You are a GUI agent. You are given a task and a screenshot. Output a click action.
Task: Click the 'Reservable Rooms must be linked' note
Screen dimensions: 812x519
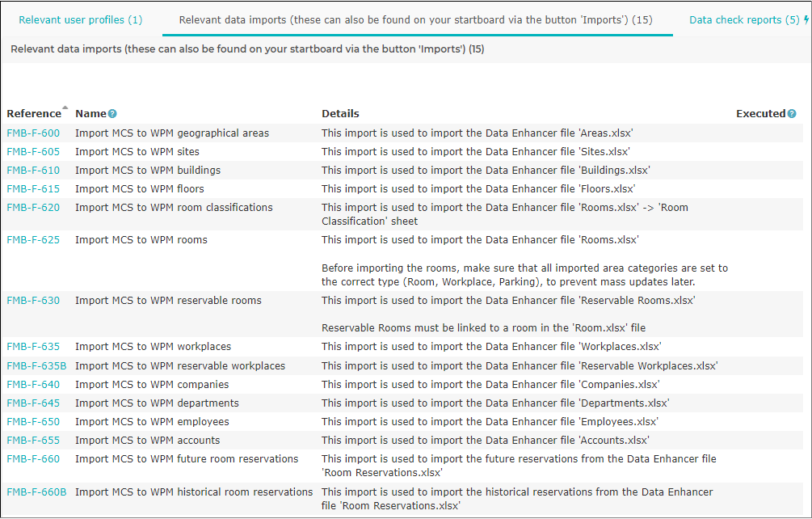484,328
